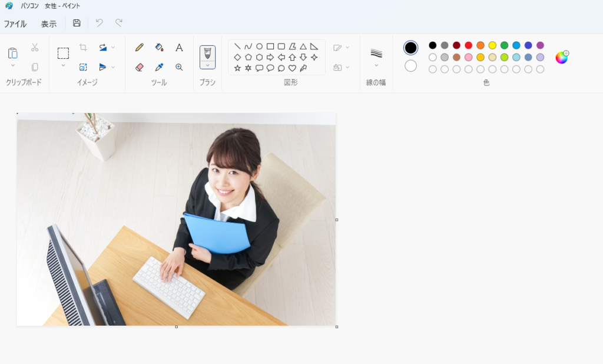Pick the right triangle shape

coord(314,46)
